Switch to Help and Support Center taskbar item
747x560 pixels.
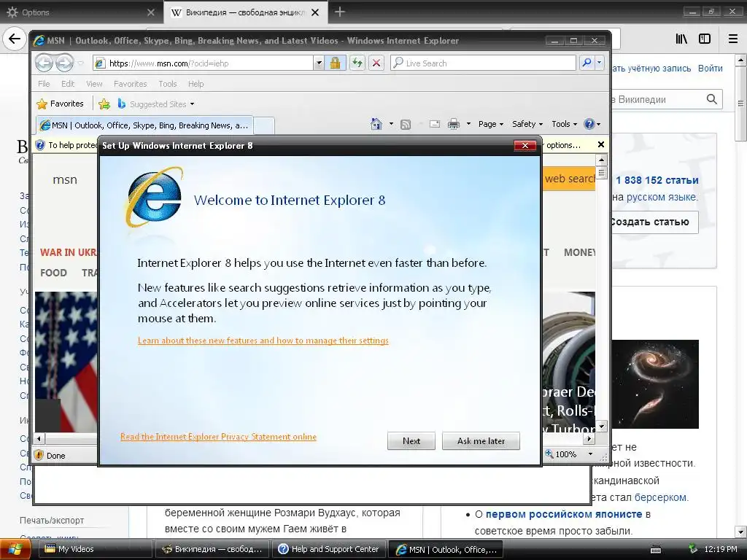329,549
